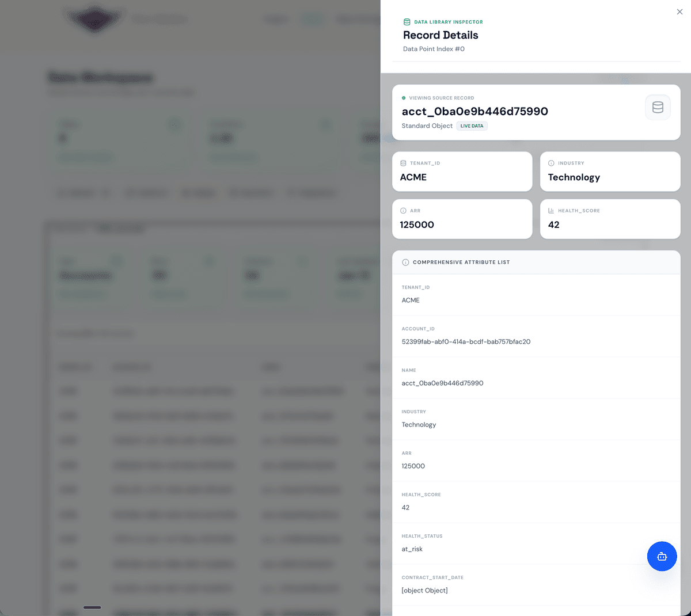Select the bar chart icon beside HEALTH_SCORE

point(551,211)
